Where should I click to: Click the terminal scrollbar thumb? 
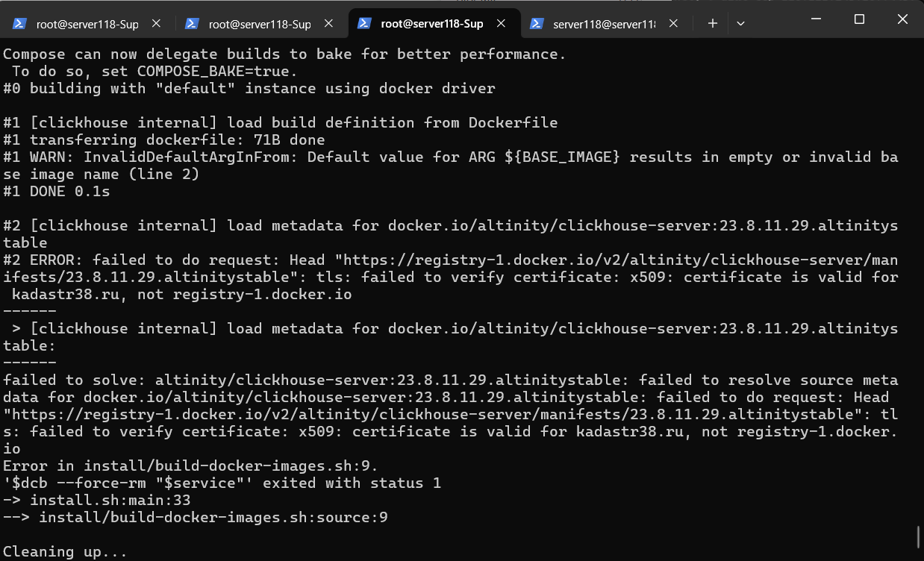(x=919, y=536)
